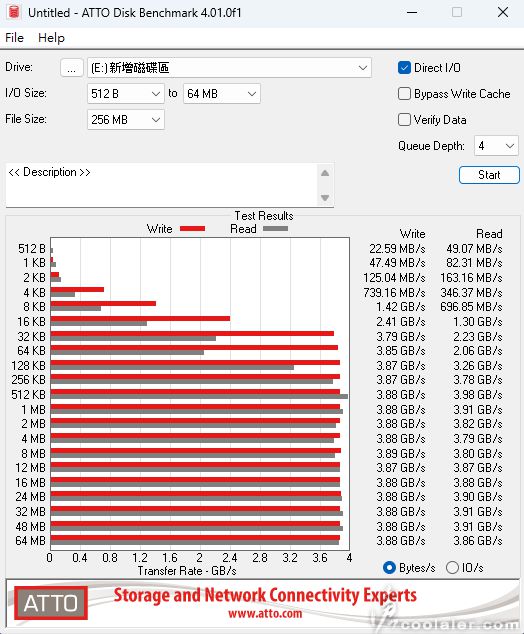Click the 49.07 MB/s read result

(474, 249)
